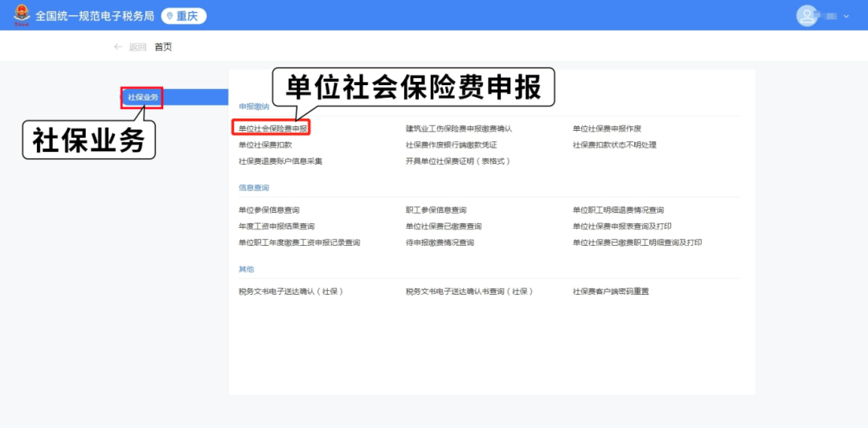Open 单位社会保险费申报

point(273,128)
